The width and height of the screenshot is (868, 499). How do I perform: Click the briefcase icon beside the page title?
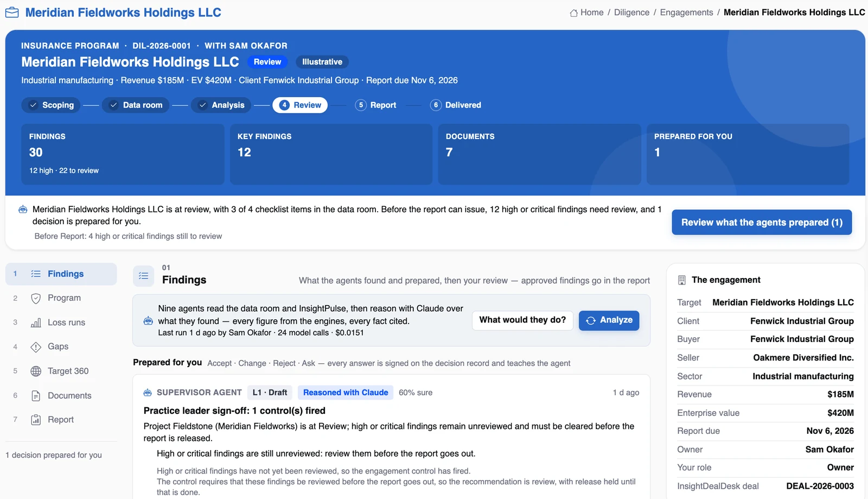12,12
